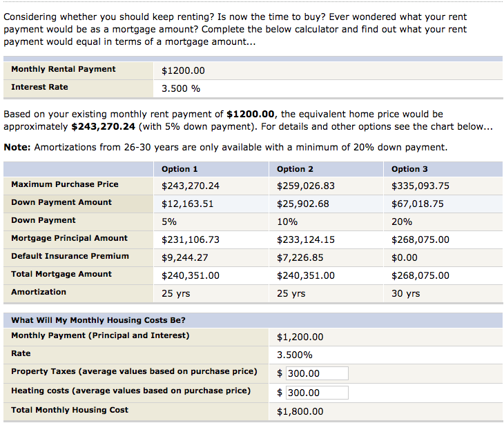Click Option 3 Mortgage Principal Amount $268,075.00
504x423 pixels.
(420, 240)
